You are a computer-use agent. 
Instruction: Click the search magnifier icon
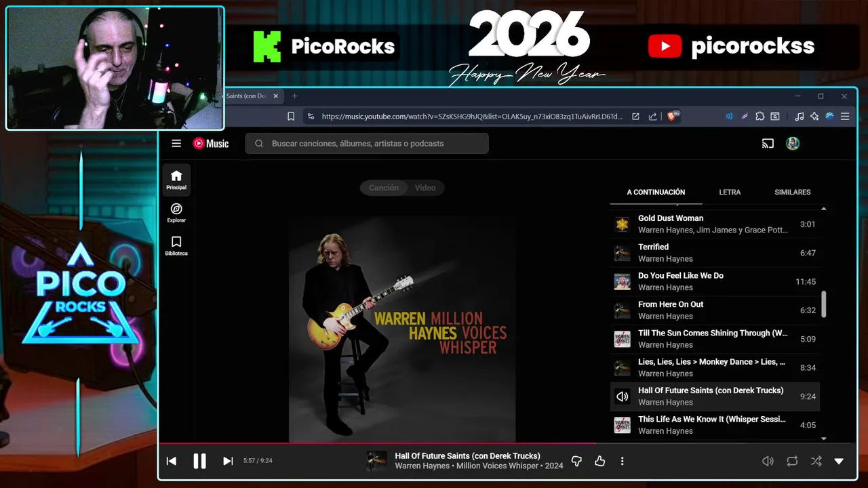click(x=259, y=143)
